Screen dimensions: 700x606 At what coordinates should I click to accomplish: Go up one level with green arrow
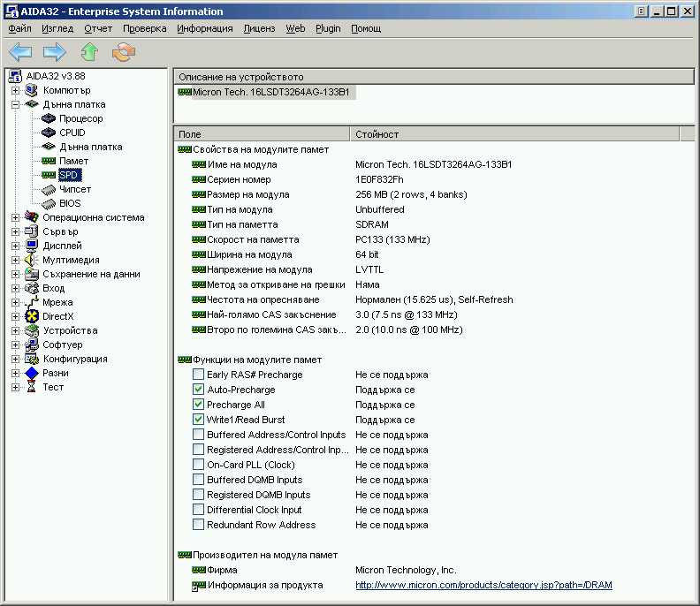[89, 52]
